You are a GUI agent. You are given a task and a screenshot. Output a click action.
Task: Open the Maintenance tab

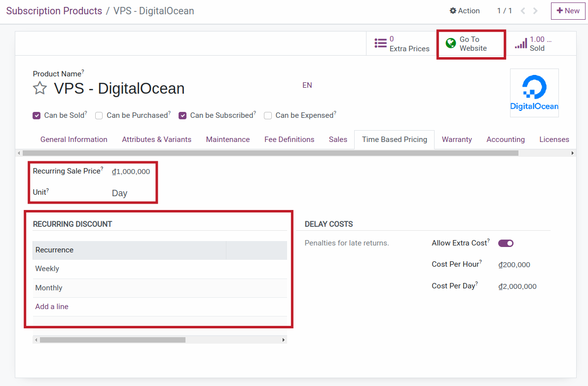(x=228, y=140)
